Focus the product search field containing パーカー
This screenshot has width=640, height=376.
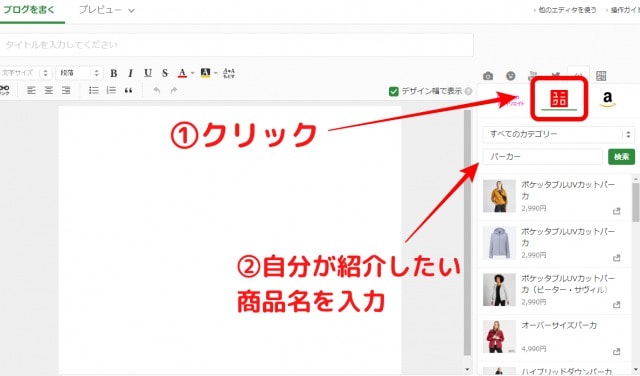click(x=542, y=157)
